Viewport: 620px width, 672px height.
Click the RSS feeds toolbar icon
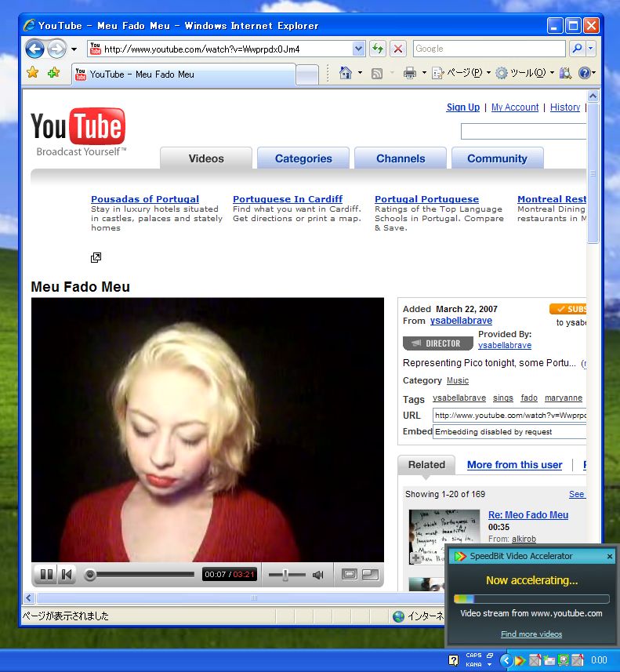point(377,74)
